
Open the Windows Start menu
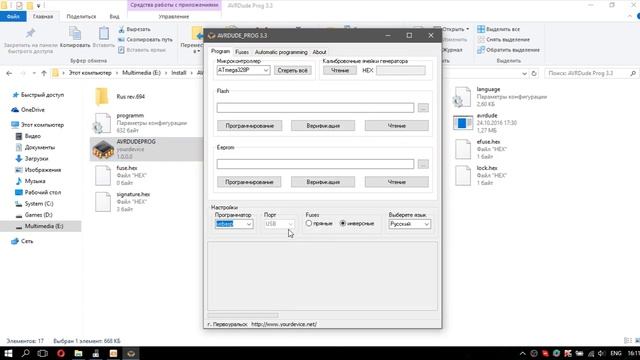click(8, 353)
